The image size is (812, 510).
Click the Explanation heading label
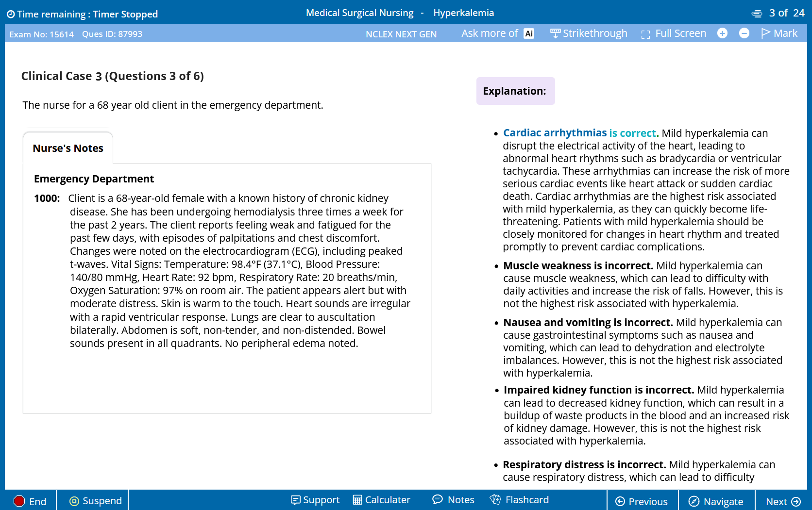[515, 91]
